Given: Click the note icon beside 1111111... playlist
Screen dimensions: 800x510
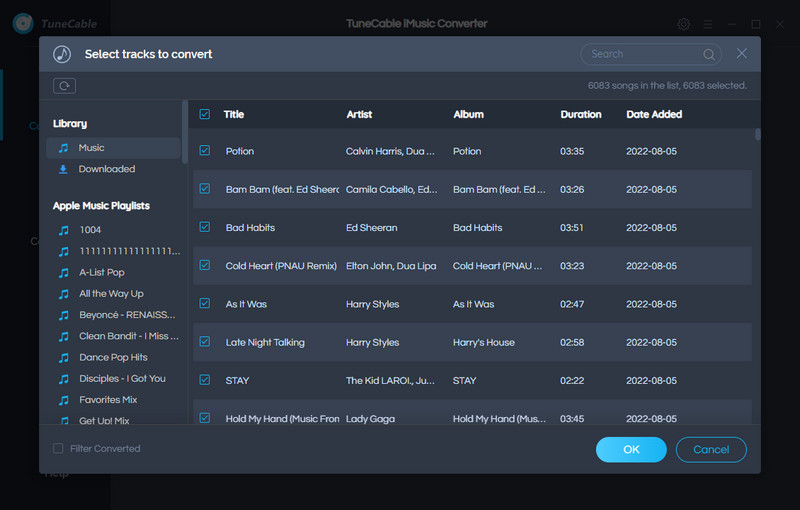Looking at the screenshot, I should tap(64, 251).
